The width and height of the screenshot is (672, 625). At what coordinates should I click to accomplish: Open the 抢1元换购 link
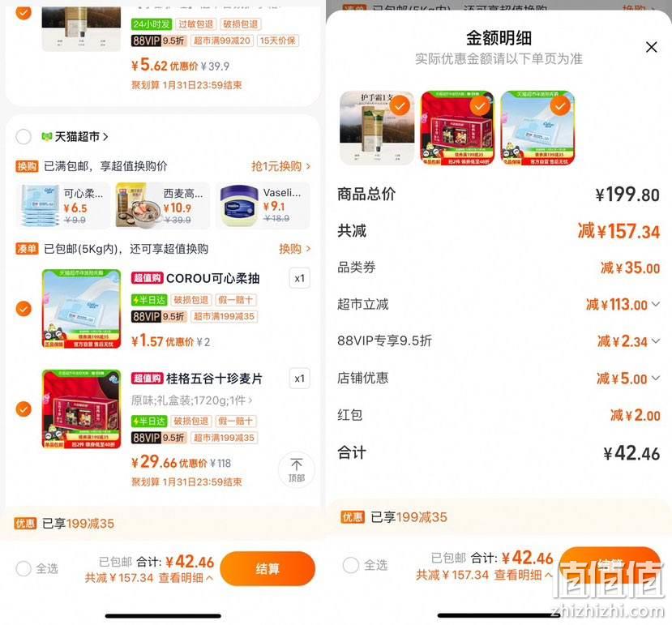pyautogui.click(x=280, y=166)
